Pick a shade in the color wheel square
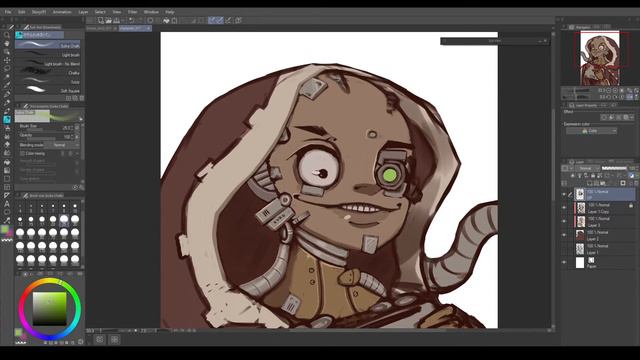Viewport: 640px width, 360px height. pyautogui.click(x=49, y=309)
